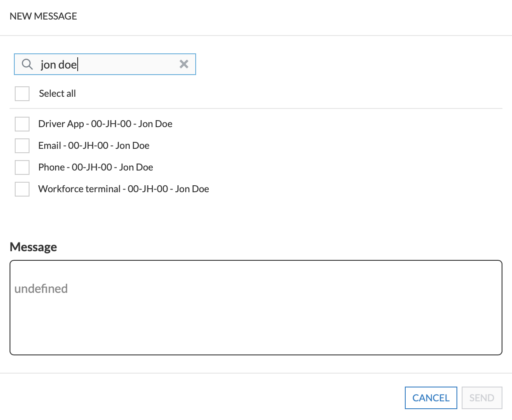The height and width of the screenshot is (420, 512).
Task: Tick the Select all checkbox
Action: point(22,94)
